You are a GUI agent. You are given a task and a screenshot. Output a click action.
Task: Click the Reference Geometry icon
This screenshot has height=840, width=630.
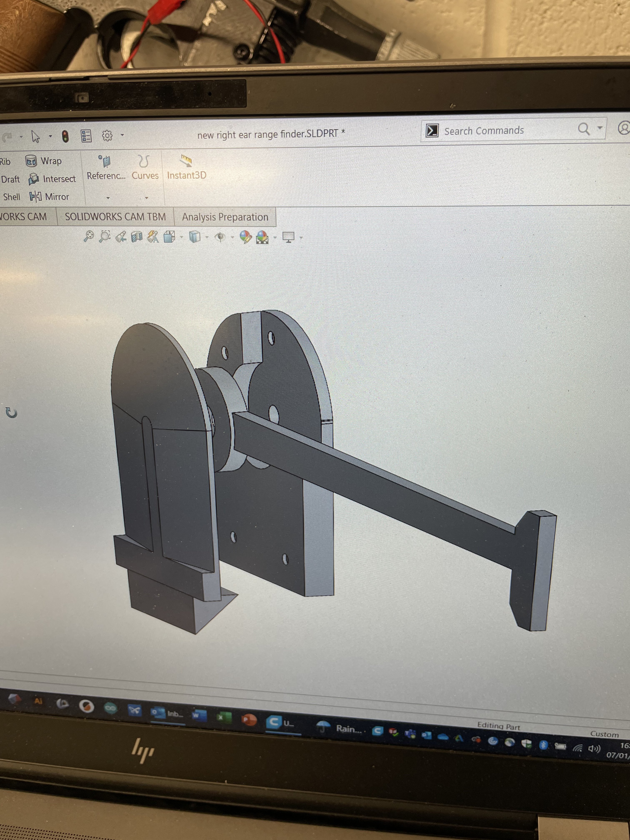coord(105,161)
